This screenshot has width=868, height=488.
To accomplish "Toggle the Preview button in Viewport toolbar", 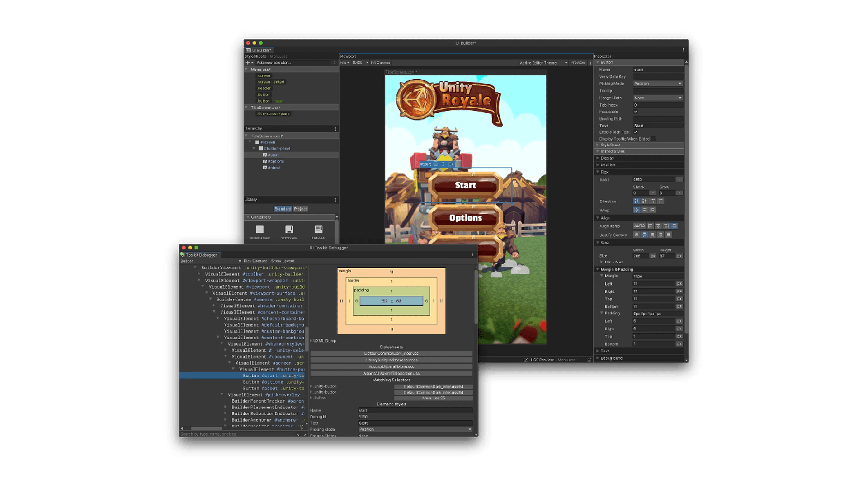I will pyautogui.click(x=578, y=63).
